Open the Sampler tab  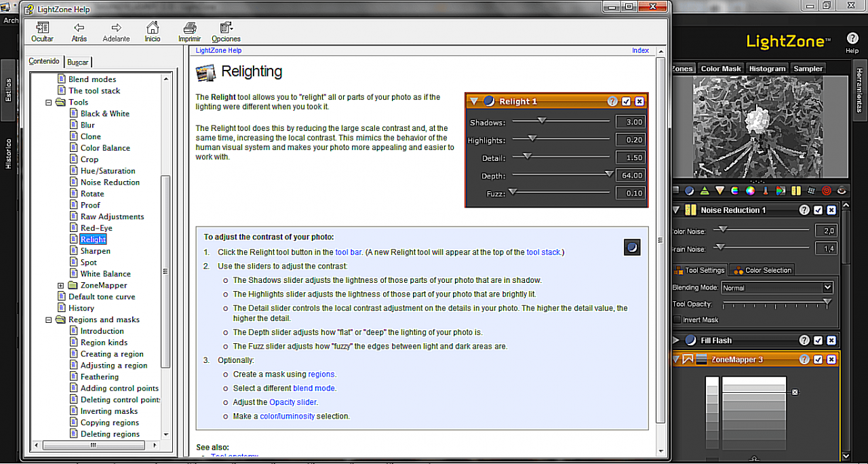pos(808,69)
